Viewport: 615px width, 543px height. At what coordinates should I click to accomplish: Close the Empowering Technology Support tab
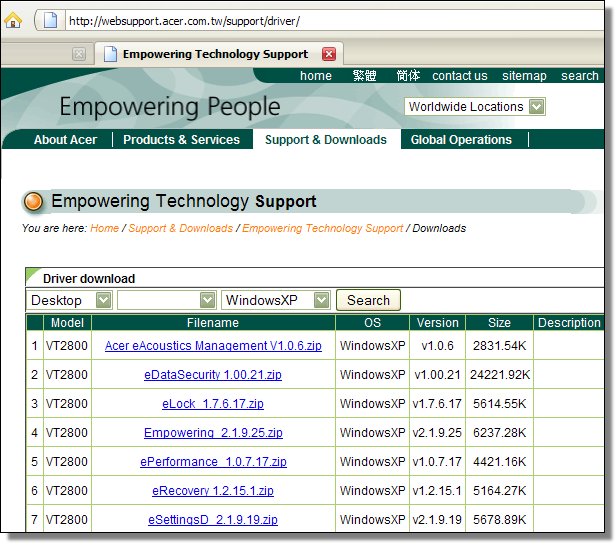click(x=329, y=54)
